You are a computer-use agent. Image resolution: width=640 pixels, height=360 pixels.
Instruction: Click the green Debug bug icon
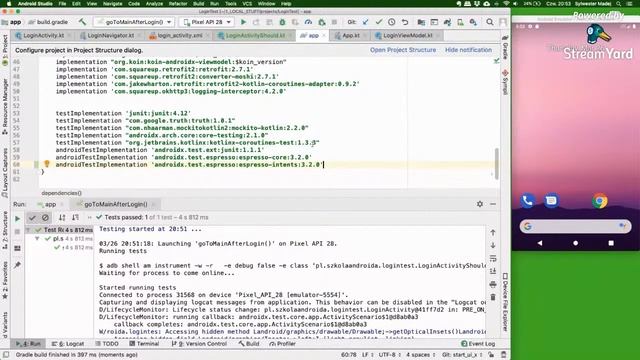(282, 22)
